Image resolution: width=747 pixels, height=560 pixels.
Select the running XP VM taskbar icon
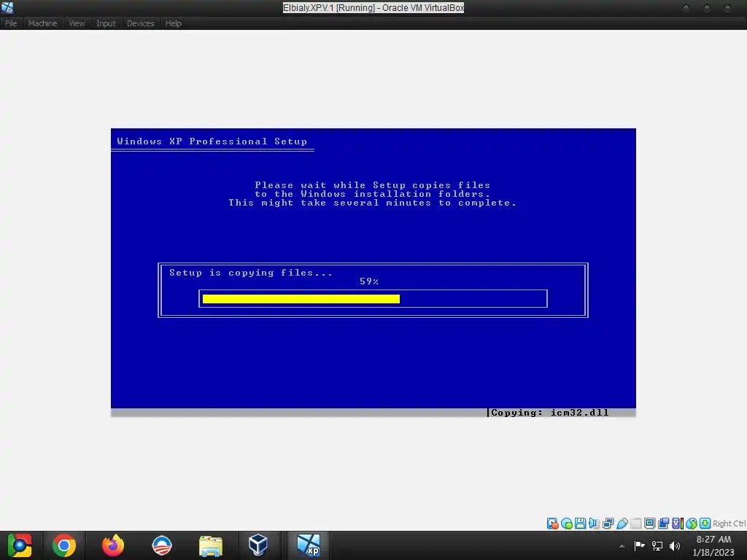coord(309,545)
